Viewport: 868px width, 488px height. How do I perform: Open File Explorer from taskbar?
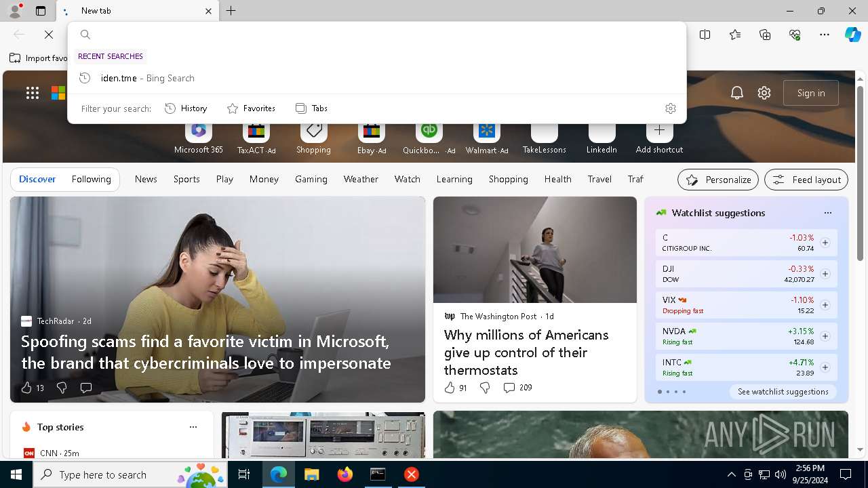[311, 474]
